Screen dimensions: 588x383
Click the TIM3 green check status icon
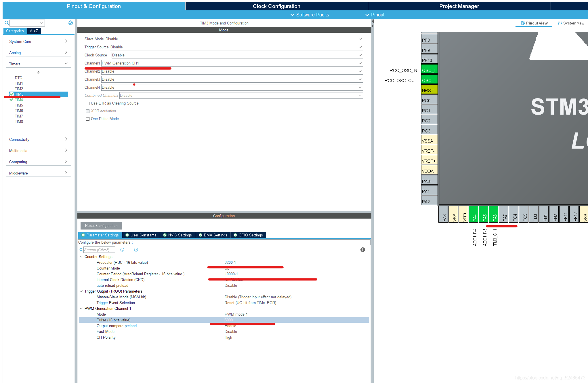[12, 94]
